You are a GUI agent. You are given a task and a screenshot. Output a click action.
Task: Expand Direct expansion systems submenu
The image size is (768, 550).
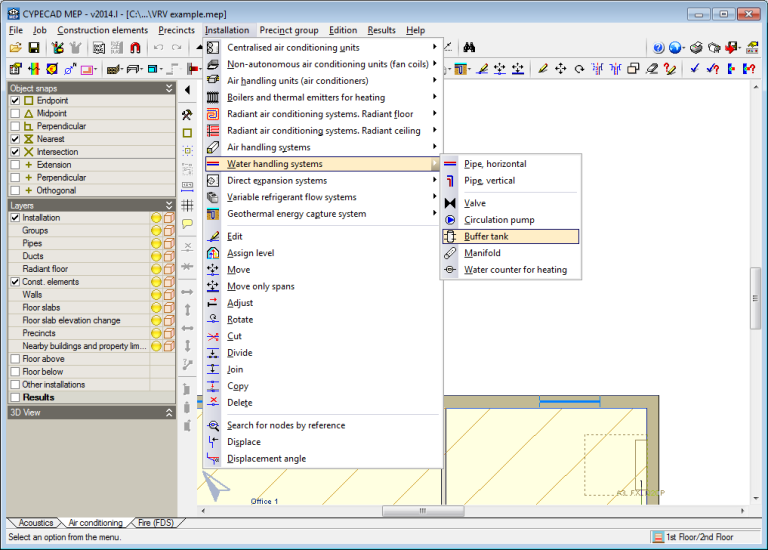tap(323, 181)
